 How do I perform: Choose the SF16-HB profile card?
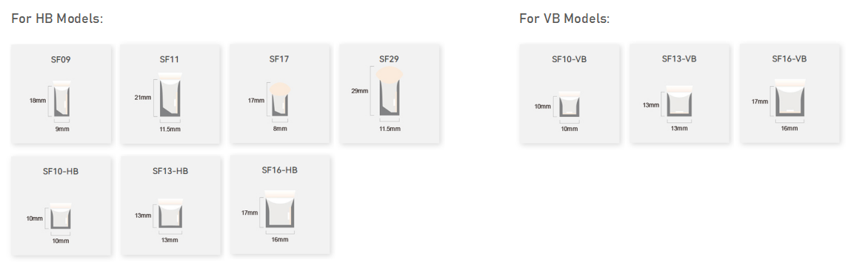[279, 205]
